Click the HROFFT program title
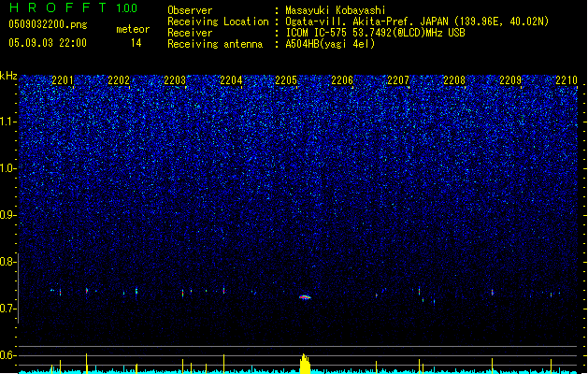The height and width of the screenshot is (374, 588). pos(58,7)
